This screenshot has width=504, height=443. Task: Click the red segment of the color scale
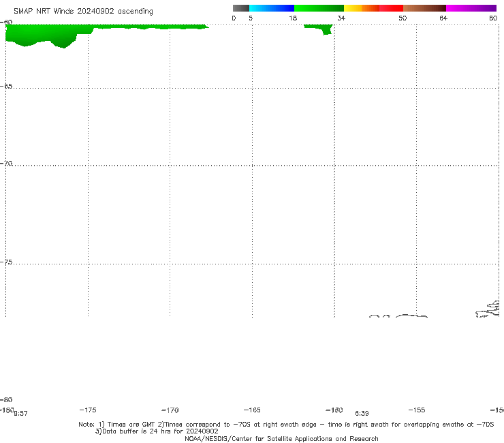pos(391,8)
